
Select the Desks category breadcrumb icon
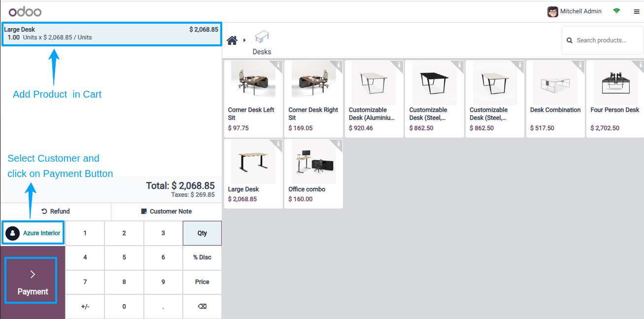coord(262,37)
